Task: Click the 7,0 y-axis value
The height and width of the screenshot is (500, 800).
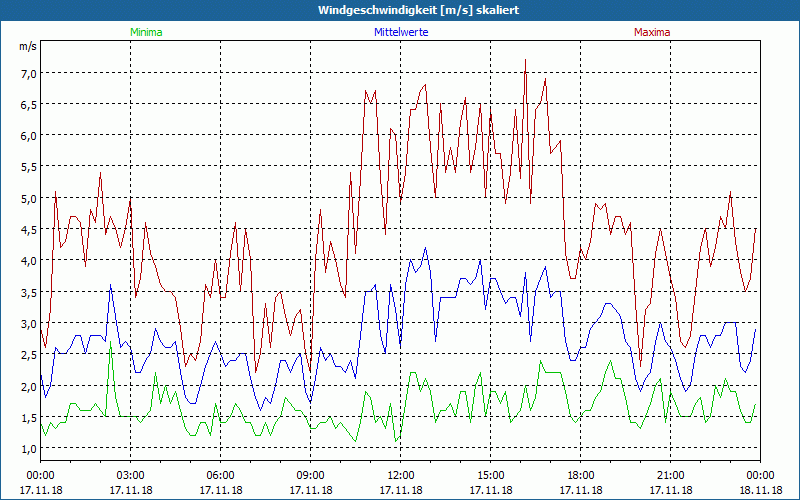Action: [x=29, y=73]
